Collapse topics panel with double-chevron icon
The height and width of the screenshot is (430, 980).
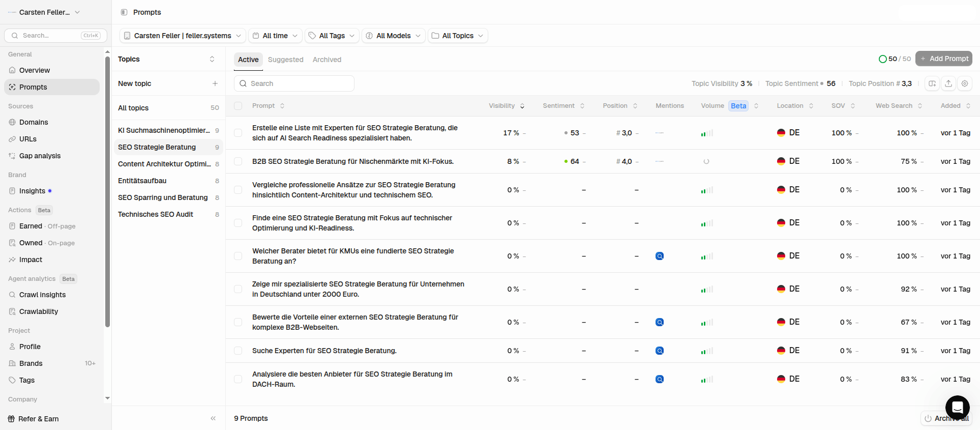pos(213,418)
